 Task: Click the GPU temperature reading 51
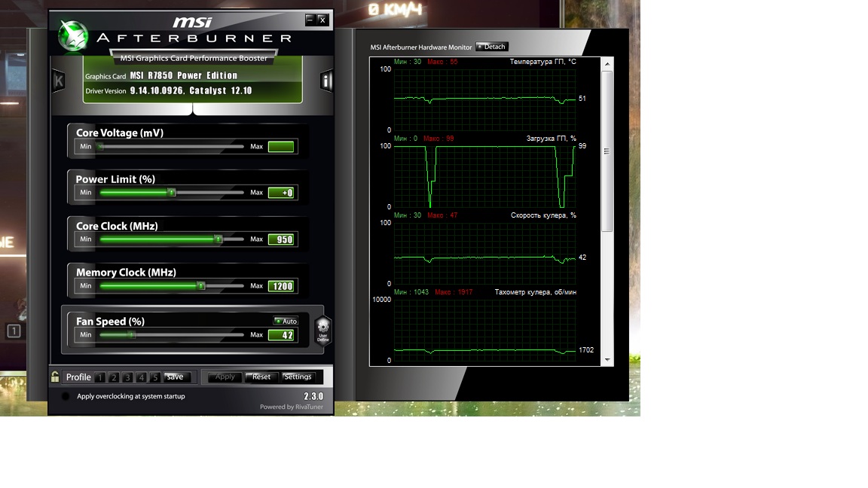pyautogui.click(x=582, y=98)
